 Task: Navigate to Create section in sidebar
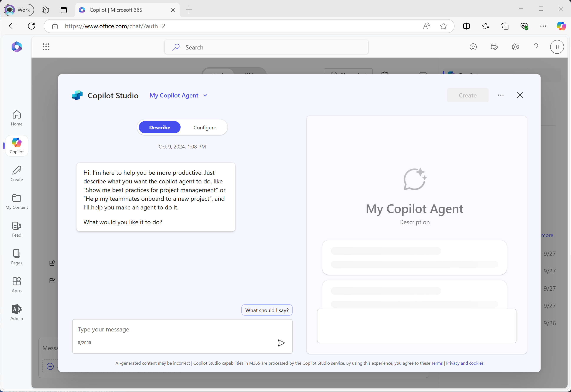pyautogui.click(x=17, y=173)
